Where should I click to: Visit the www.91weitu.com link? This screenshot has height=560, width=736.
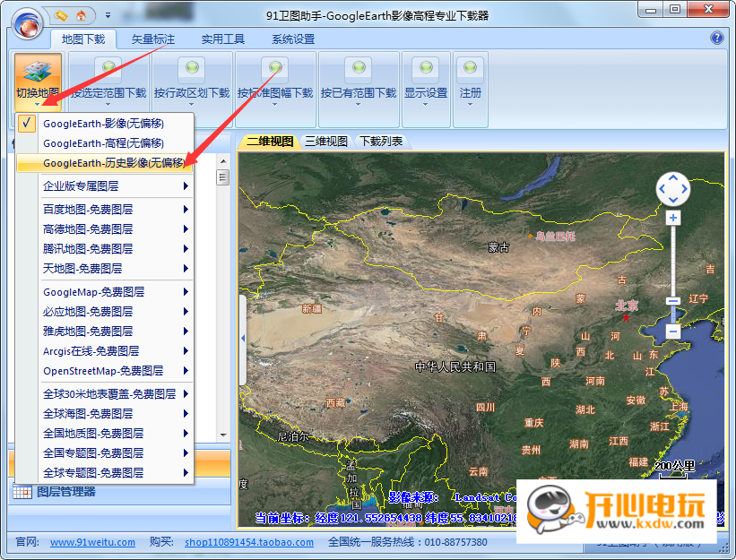point(92,542)
